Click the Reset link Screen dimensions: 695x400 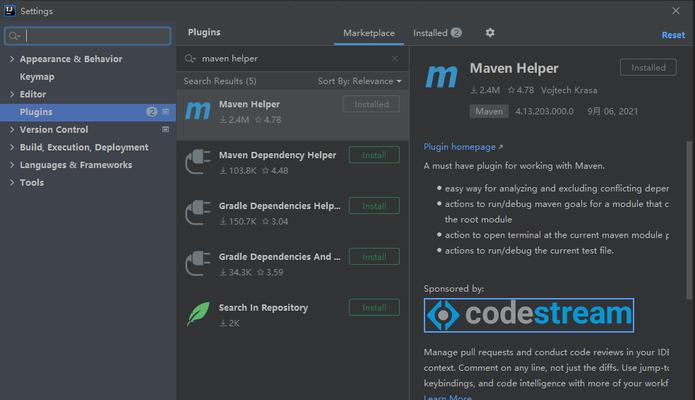point(673,35)
